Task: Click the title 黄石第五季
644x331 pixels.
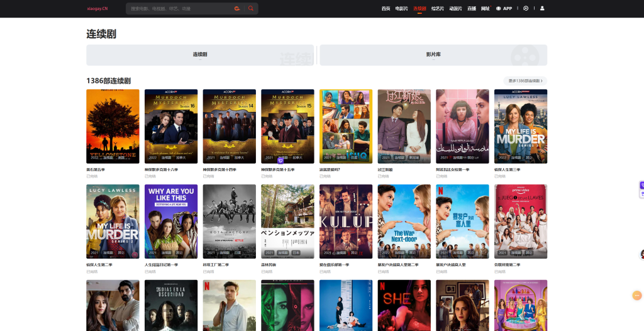Action: [96, 170]
